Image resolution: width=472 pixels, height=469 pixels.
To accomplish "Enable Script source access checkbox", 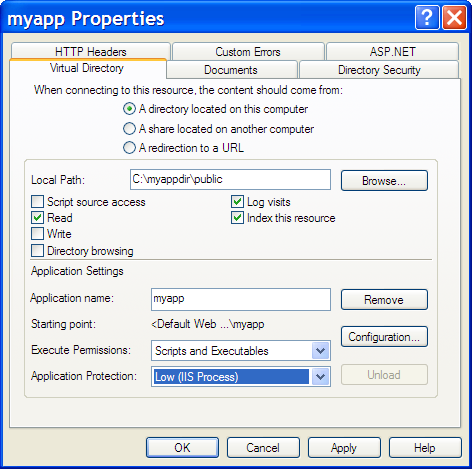I will [37, 202].
